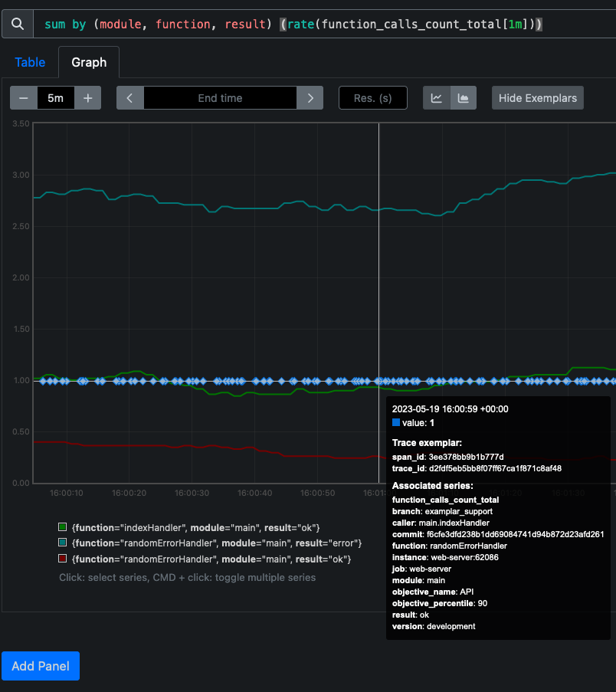Image resolution: width=616 pixels, height=692 pixels.
Task: Decrease the time range with minus button
Action: click(x=24, y=98)
